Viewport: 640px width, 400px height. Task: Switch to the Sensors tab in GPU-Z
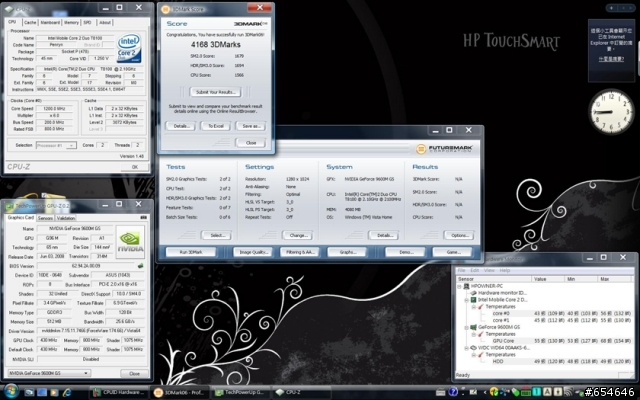45,218
